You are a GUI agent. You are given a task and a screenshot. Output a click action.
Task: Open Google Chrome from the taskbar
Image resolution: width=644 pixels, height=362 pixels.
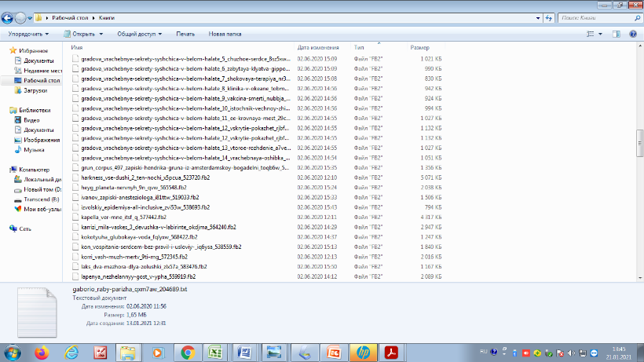point(188,352)
